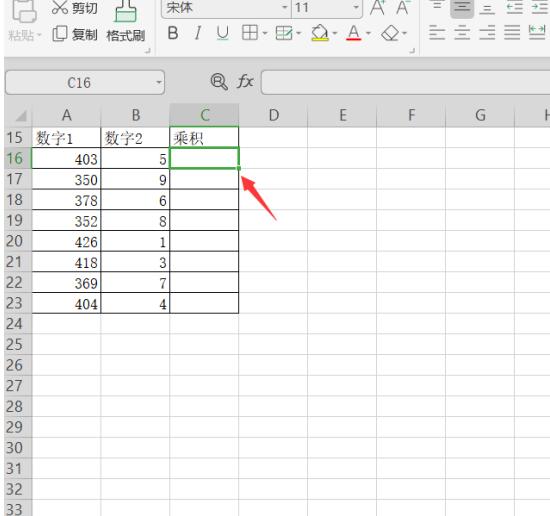Expand the C16 name box dropdown

(x=159, y=83)
